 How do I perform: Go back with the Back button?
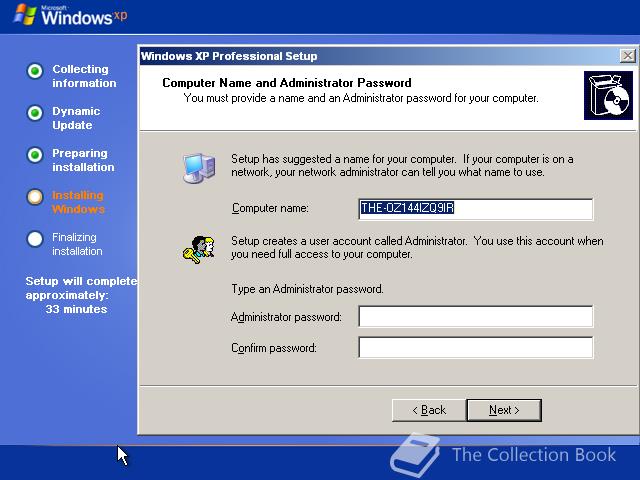point(429,410)
